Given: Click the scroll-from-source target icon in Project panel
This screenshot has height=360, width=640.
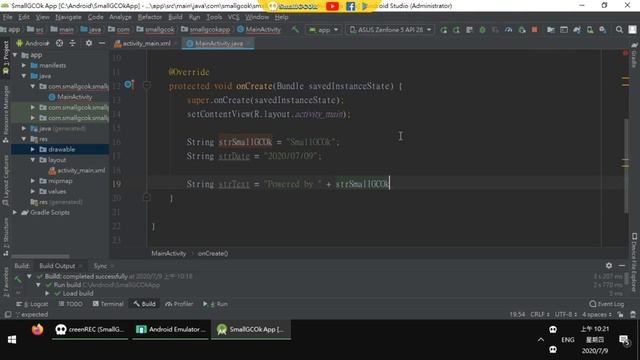Looking at the screenshot, I should (x=60, y=43).
